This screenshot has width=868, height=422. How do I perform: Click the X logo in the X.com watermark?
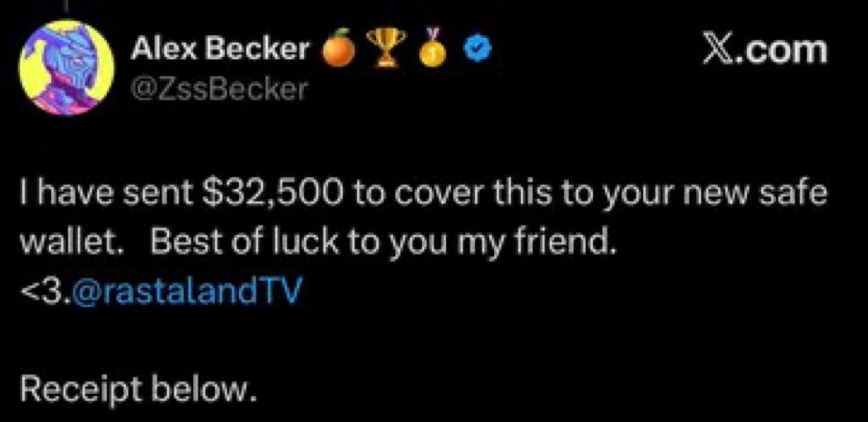(x=721, y=49)
